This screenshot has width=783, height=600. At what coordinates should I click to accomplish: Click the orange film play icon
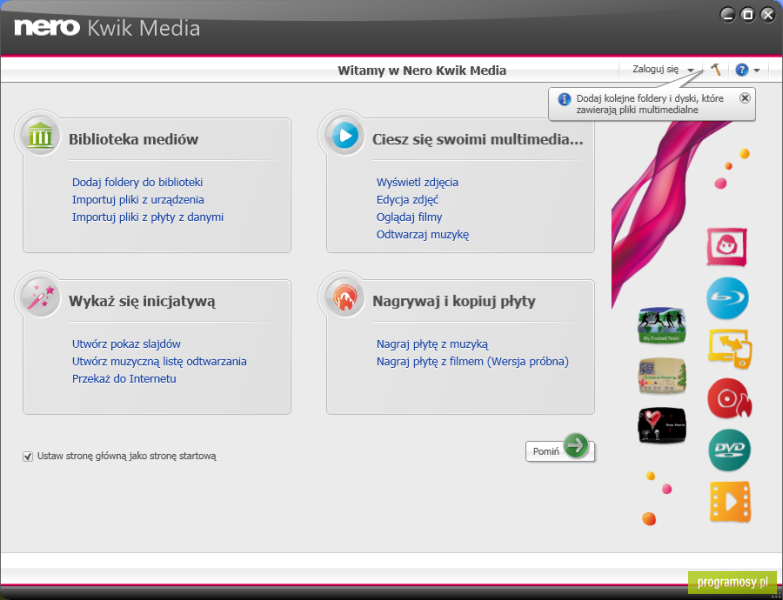pyautogui.click(x=730, y=502)
